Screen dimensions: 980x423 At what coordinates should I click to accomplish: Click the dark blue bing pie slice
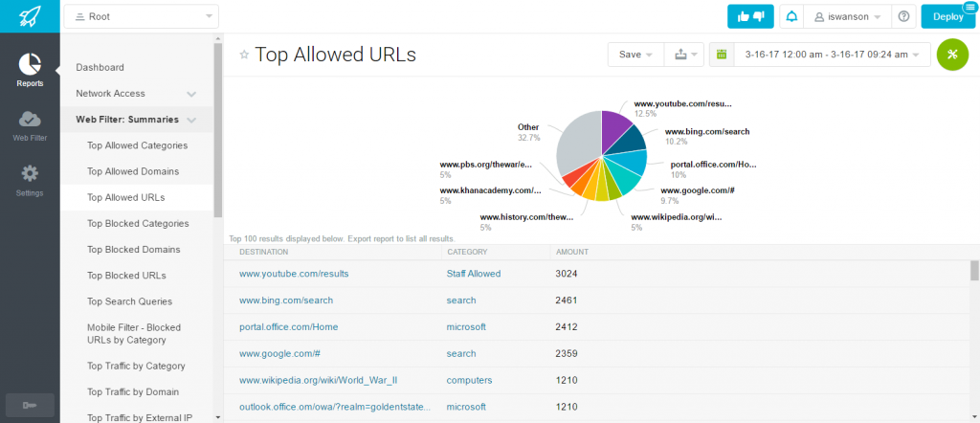(630, 142)
